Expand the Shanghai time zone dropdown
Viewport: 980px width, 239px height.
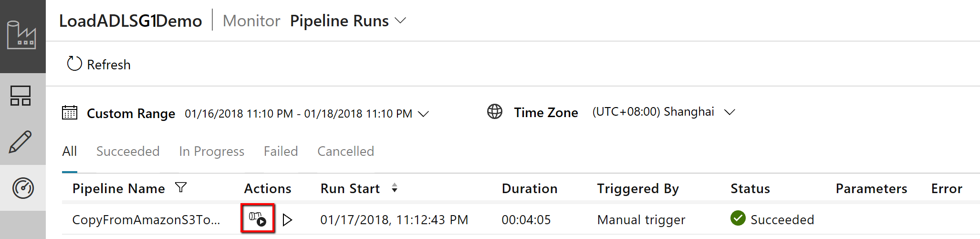[730, 112]
